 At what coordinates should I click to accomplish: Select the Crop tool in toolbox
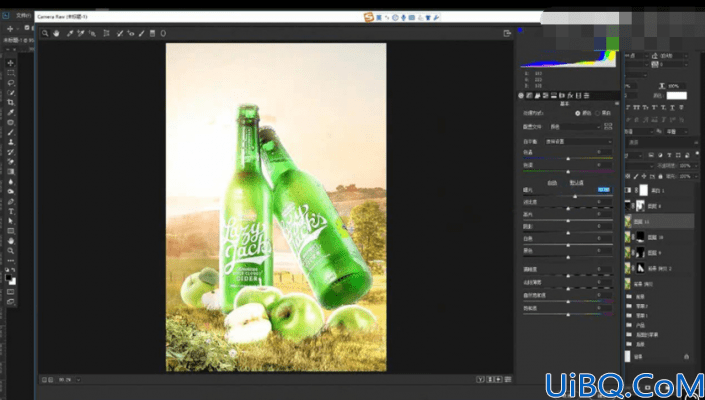coord(11,103)
